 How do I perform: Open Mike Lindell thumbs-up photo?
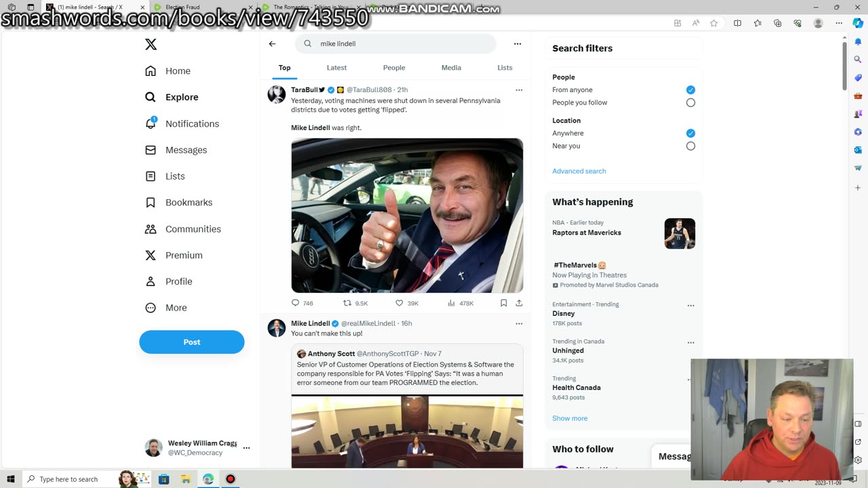click(407, 216)
